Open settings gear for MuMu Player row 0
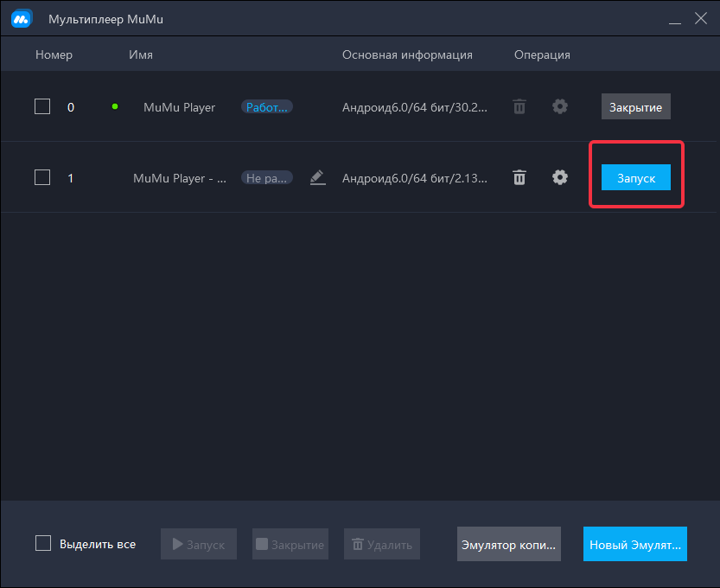720x588 pixels. point(560,106)
